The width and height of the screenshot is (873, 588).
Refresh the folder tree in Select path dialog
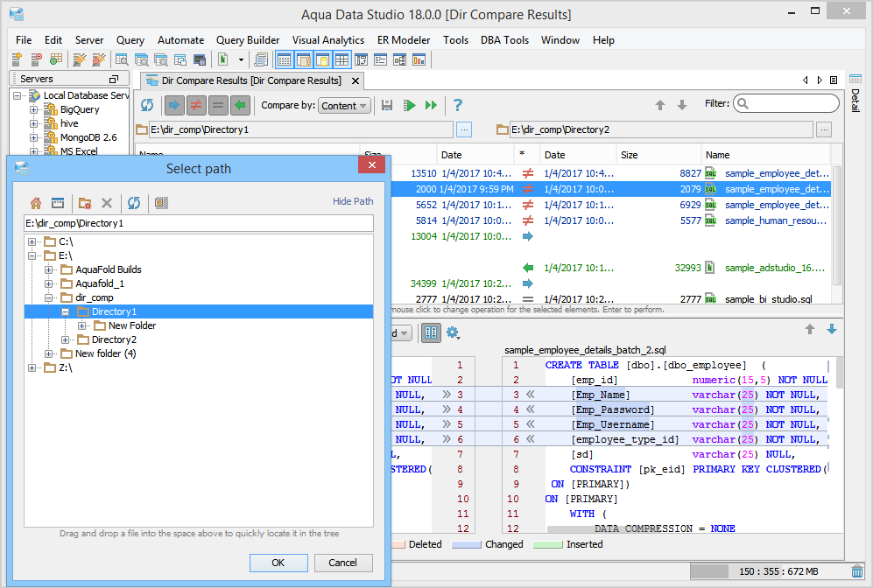(x=133, y=203)
